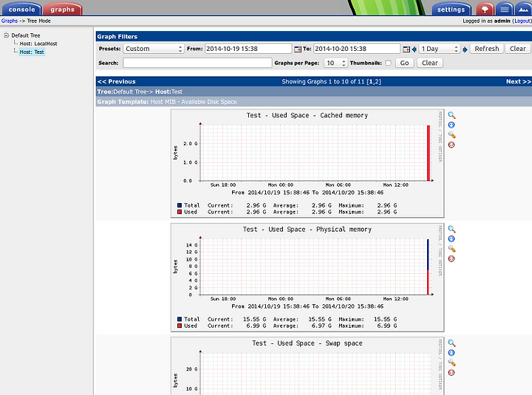Click the Refresh button
This screenshot has height=395, width=532.
[x=487, y=49]
